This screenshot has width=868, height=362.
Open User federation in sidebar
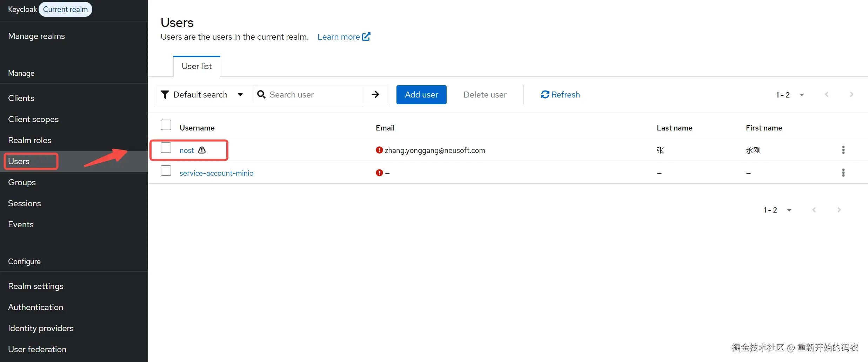coord(37,349)
